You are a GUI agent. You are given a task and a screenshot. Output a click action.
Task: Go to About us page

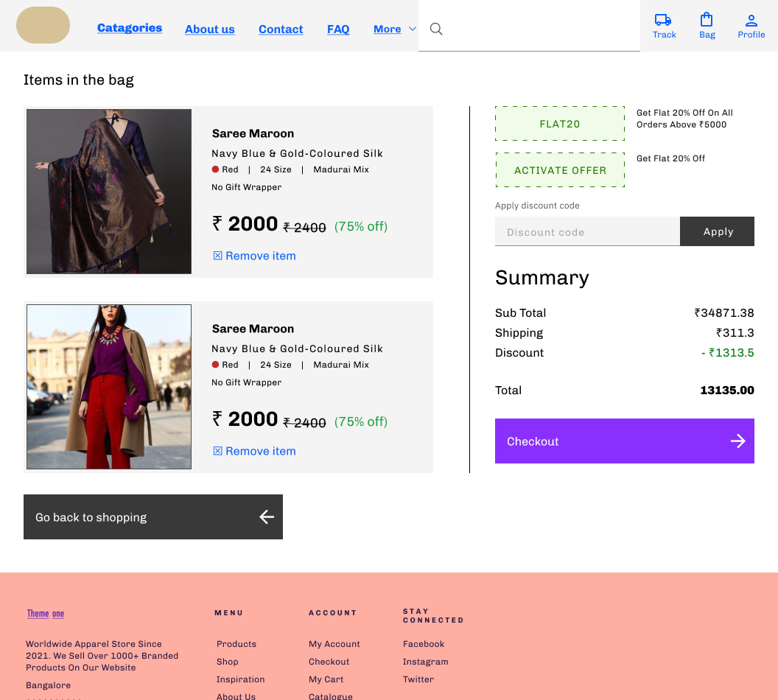click(x=209, y=29)
